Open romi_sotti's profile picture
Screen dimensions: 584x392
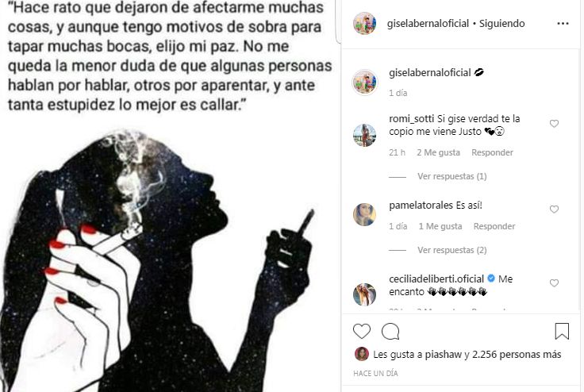(x=365, y=135)
